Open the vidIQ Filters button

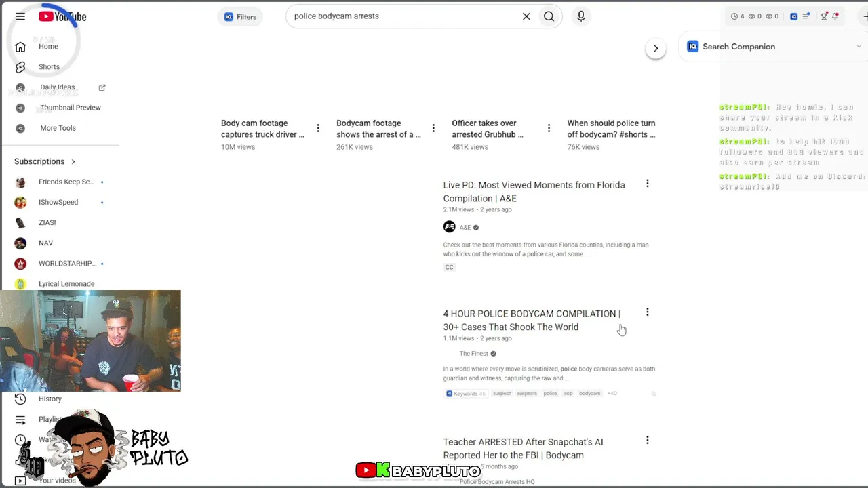point(240,17)
